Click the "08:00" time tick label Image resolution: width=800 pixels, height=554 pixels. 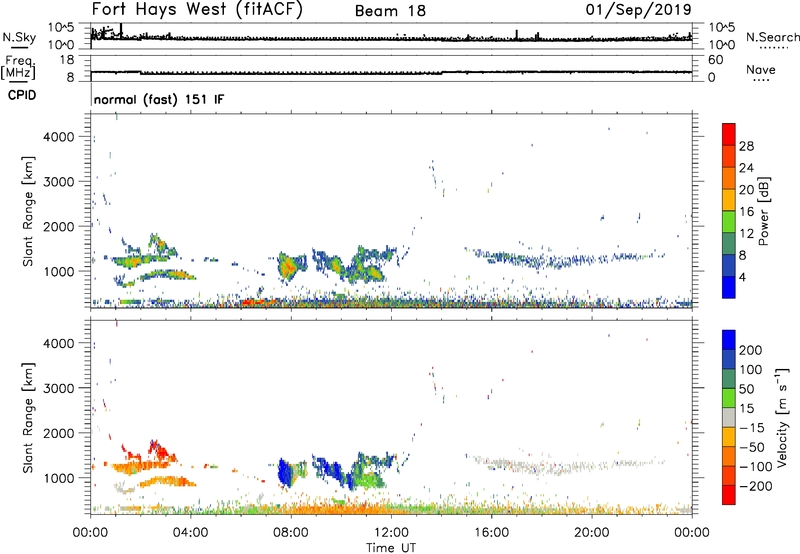(291, 533)
